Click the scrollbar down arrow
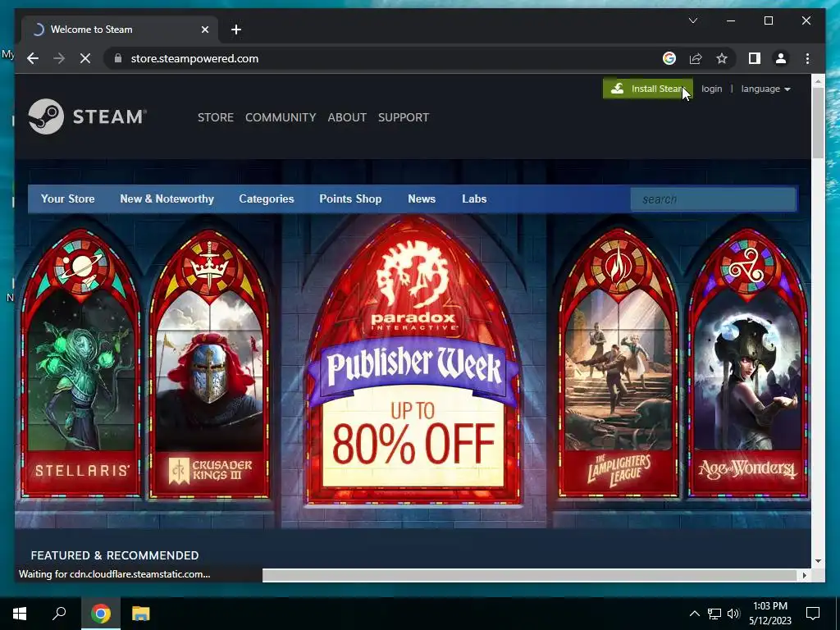The height and width of the screenshot is (630, 840). 818,561
